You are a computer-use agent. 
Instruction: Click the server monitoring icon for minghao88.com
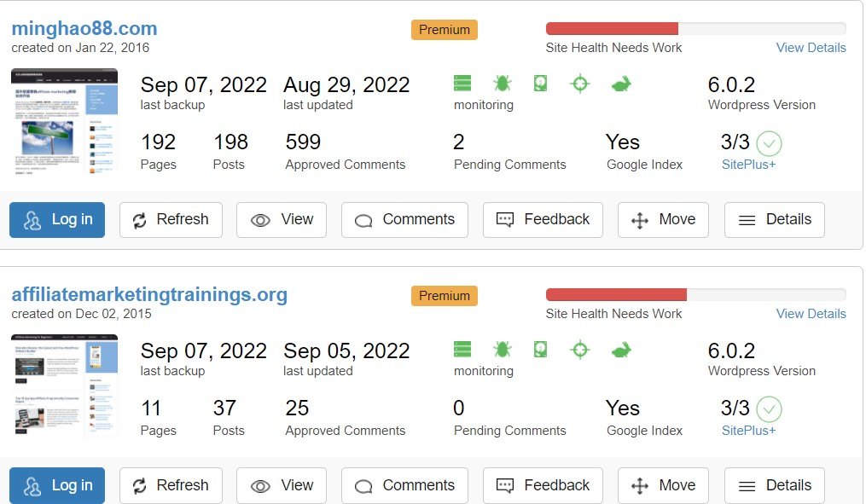462,84
